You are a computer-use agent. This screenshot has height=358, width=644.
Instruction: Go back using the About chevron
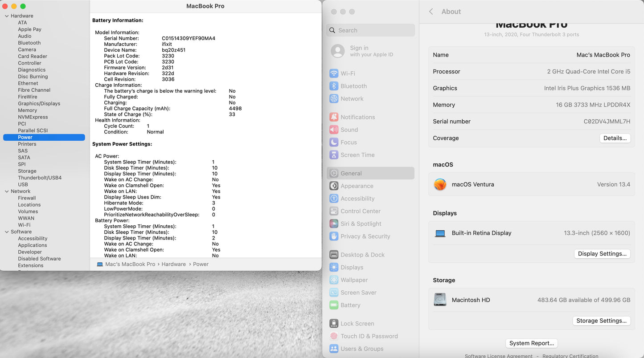coord(431,12)
